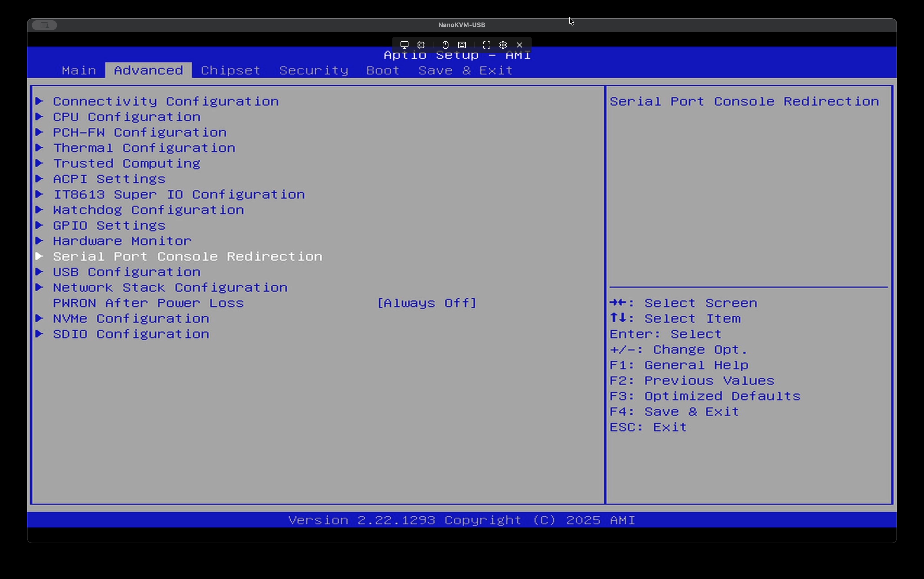Expand the NVMe Configuration arrow
The image size is (924, 579).
[39, 318]
